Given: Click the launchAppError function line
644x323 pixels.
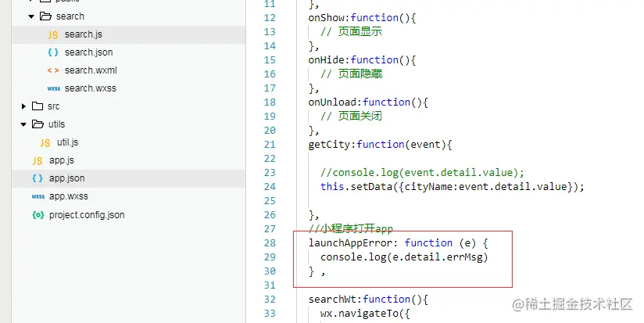Looking at the screenshot, I should click(398, 243).
